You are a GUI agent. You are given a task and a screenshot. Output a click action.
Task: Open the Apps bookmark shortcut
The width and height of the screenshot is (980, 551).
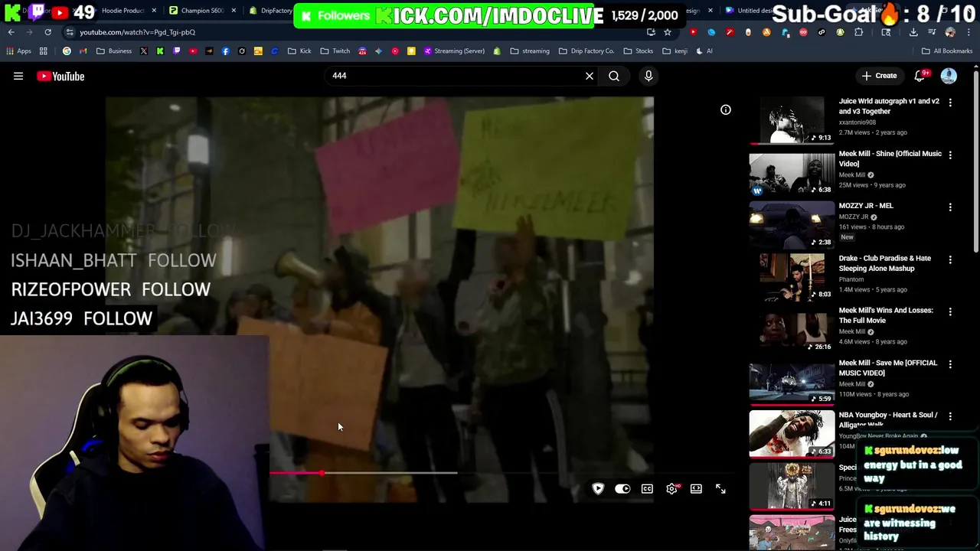[18, 51]
